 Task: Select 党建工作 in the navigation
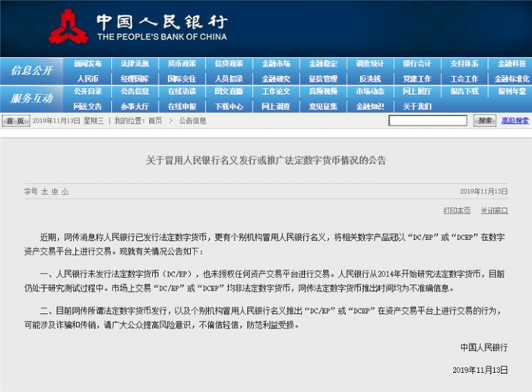coord(417,79)
